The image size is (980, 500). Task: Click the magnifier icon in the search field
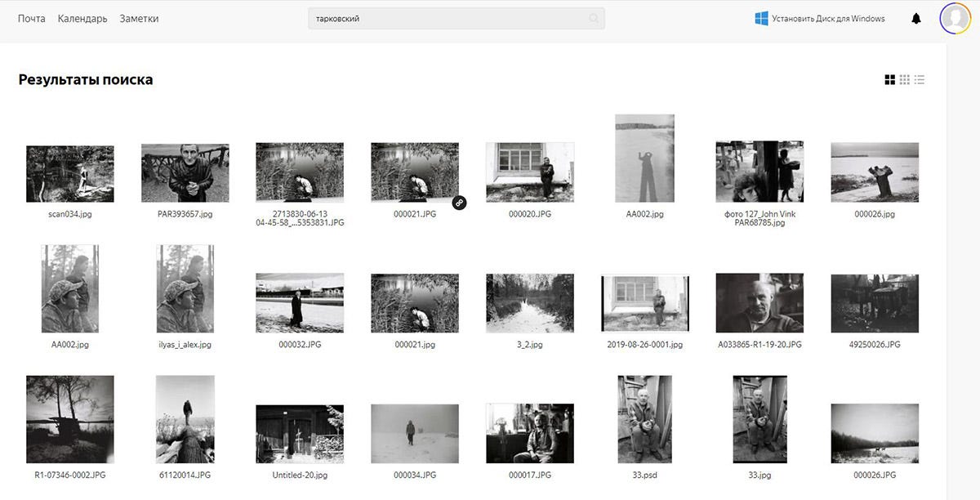tap(594, 19)
